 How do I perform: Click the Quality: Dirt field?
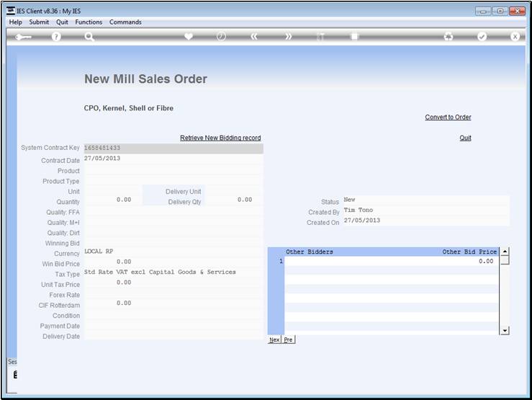tap(173, 231)
